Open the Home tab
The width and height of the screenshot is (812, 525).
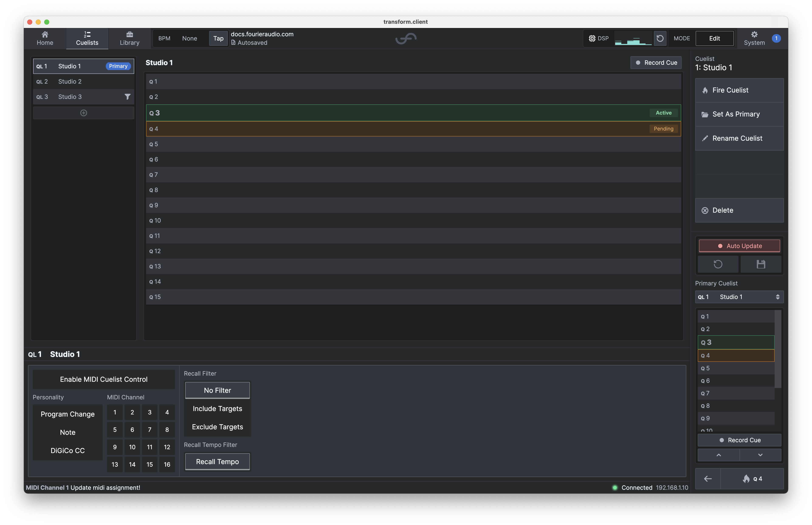tap(45, 39)
